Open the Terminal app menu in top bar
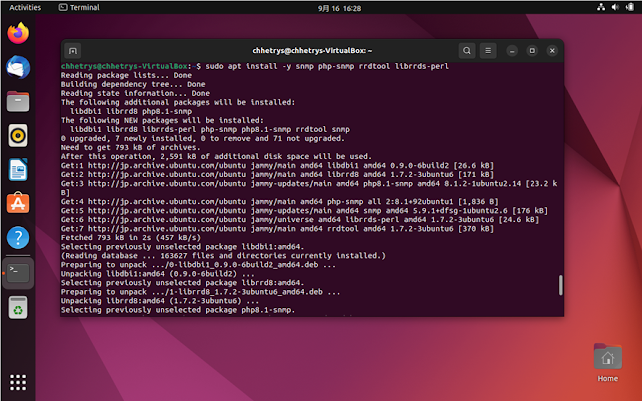The width and height of the screenshot is (642, 401). [79, 7]
